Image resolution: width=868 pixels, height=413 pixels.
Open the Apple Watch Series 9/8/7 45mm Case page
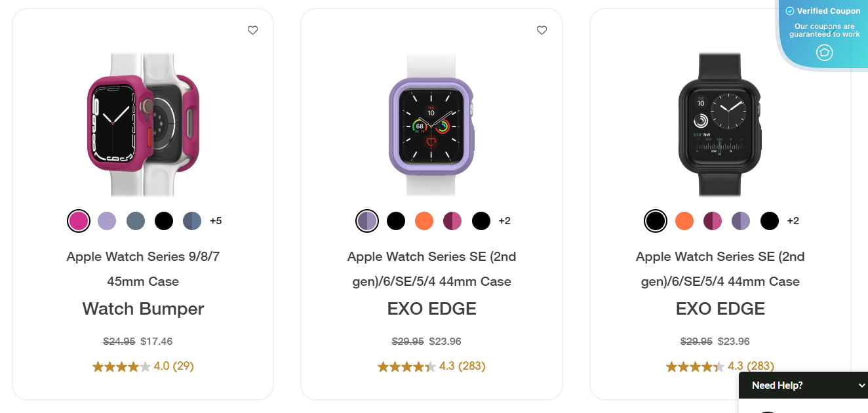[143, 269]
